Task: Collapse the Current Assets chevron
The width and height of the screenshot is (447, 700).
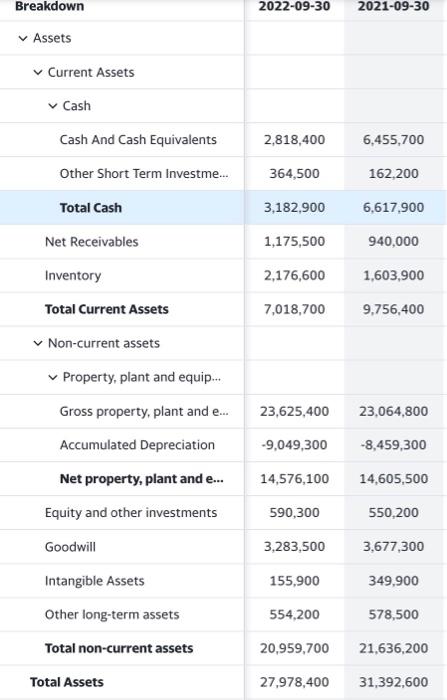Action: [38, 72]
